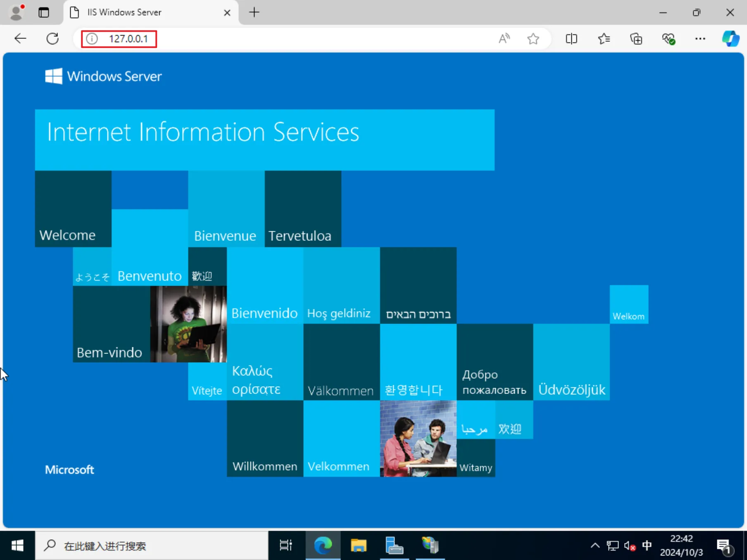Click the Internet Information Services banner
The image size is (747, 560).
tap(265, 140)
